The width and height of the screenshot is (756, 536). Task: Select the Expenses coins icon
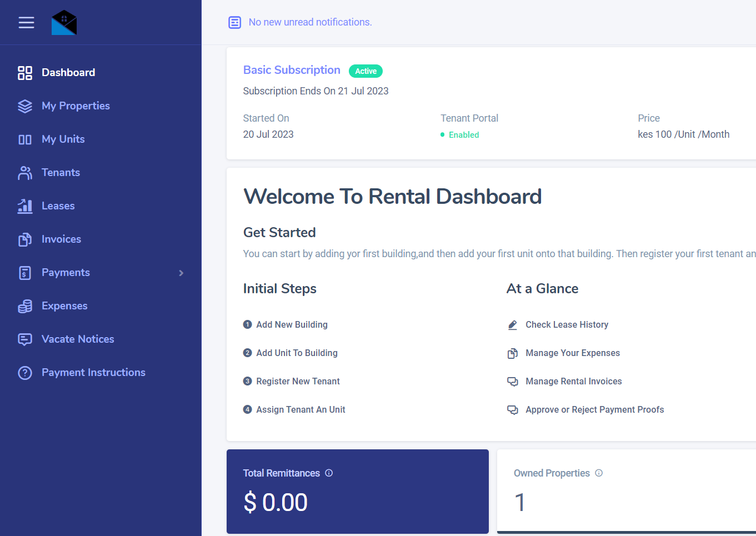[25, 305]
